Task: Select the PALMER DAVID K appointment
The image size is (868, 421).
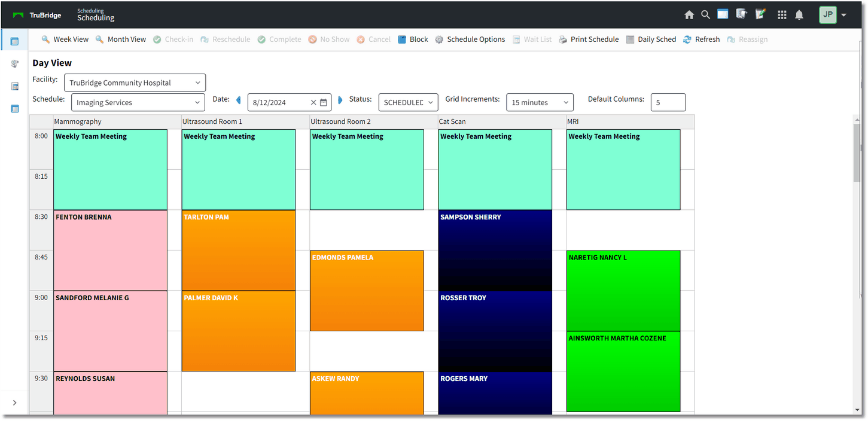Action: pos(239,331)
